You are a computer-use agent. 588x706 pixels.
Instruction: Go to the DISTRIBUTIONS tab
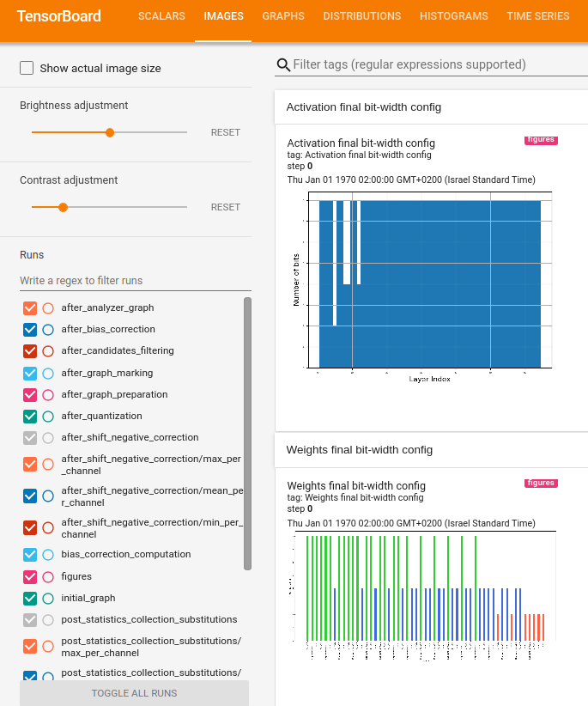(x=362, y=16)
